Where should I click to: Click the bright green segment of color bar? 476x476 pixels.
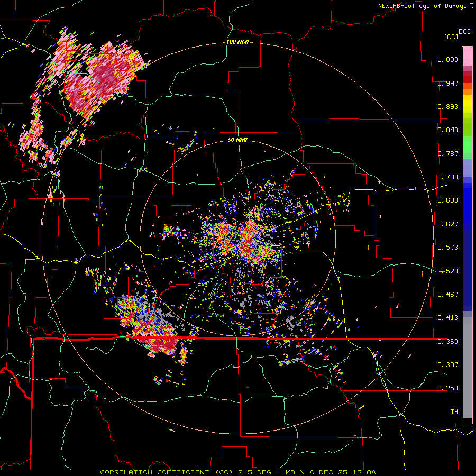coord(467,144)
